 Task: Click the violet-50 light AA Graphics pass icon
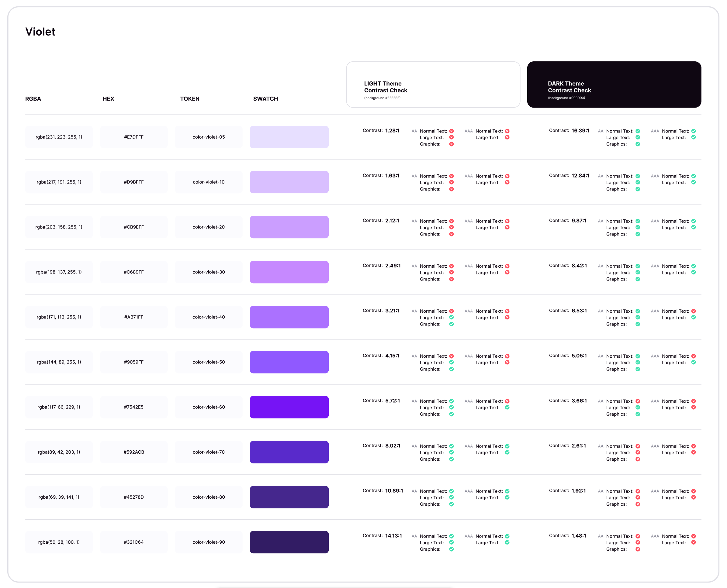(x=452, y=369)
